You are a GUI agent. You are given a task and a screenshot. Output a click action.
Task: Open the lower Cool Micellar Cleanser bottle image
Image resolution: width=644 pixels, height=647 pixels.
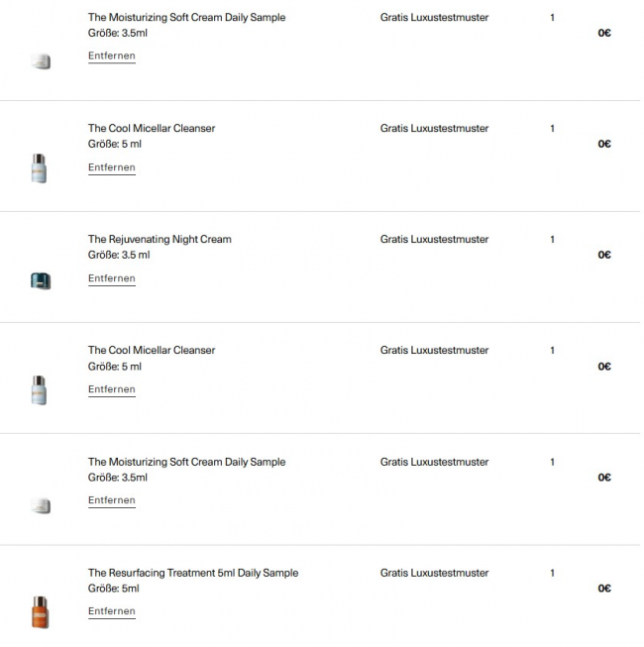click(x=40, y=389)
